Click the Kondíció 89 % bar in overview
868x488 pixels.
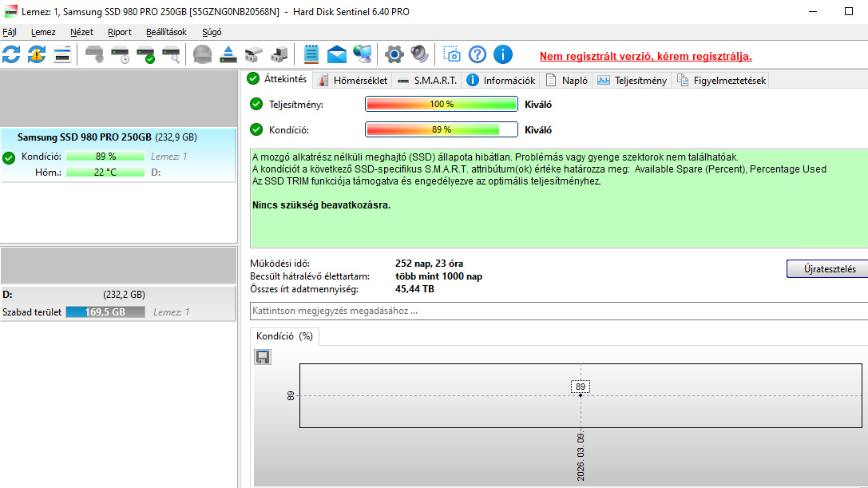click(442, 129)
